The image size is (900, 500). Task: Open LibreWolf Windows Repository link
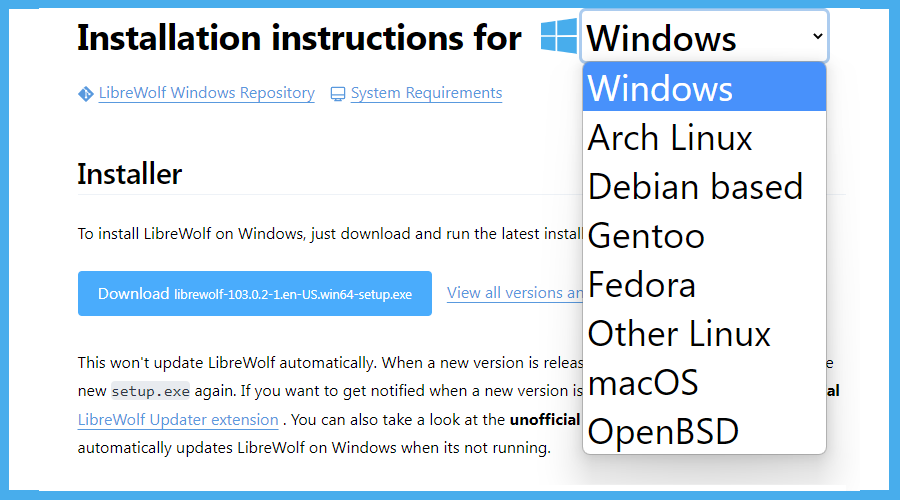point(207,93)
